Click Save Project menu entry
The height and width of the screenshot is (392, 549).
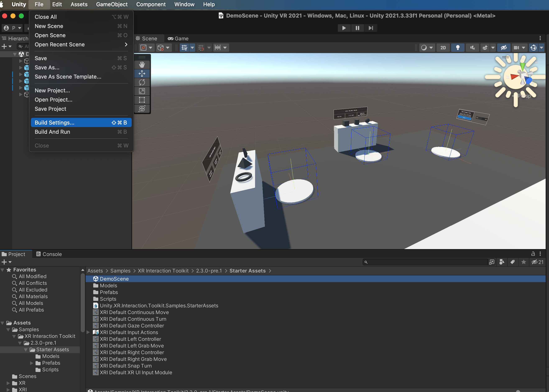[x=50, y=109]
